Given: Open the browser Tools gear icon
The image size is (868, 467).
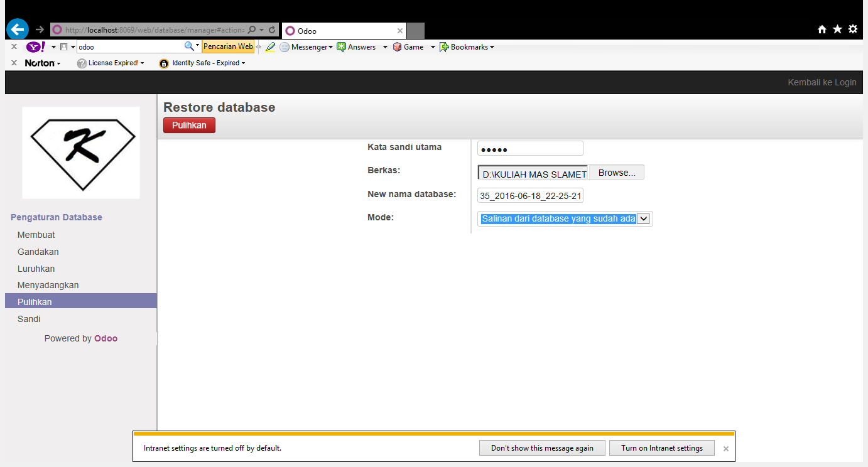Looking at the screenshot, I should [x=852, y=30].
